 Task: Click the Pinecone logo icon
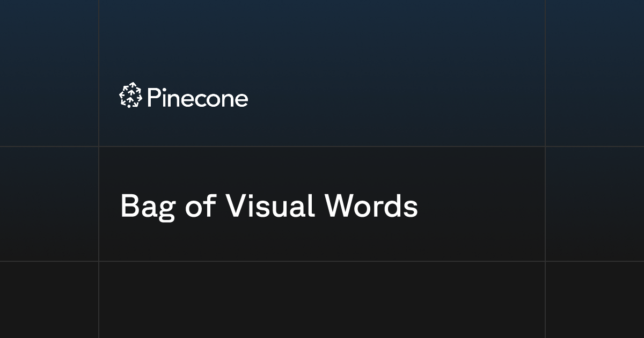(130, 95)
